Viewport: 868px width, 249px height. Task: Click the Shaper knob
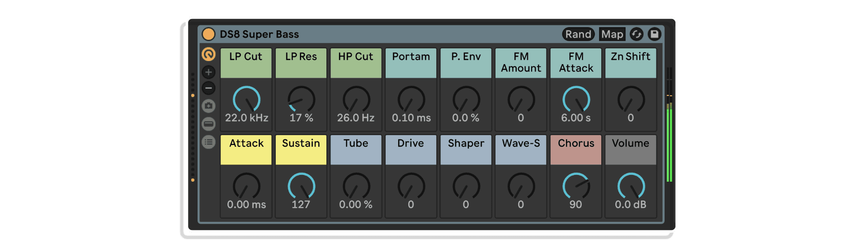[466, 186]
